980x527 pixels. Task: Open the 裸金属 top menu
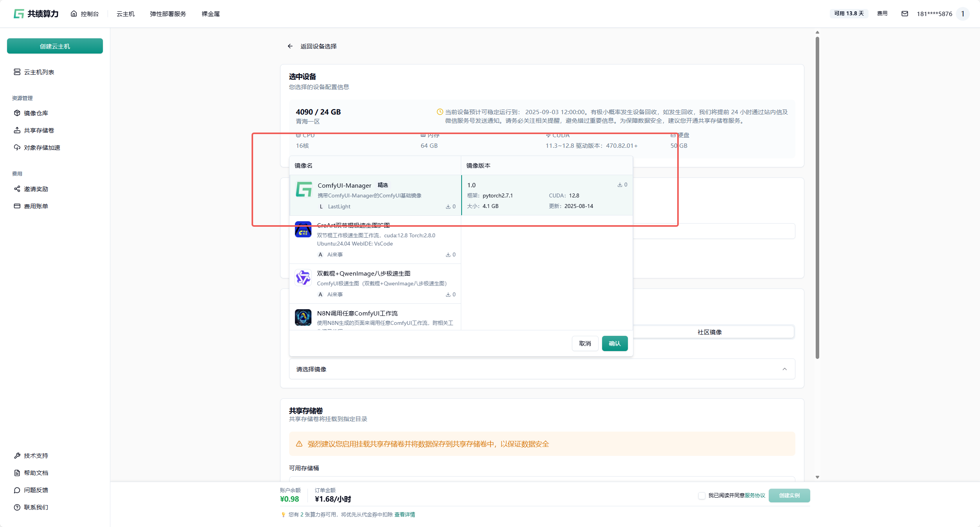210,14
